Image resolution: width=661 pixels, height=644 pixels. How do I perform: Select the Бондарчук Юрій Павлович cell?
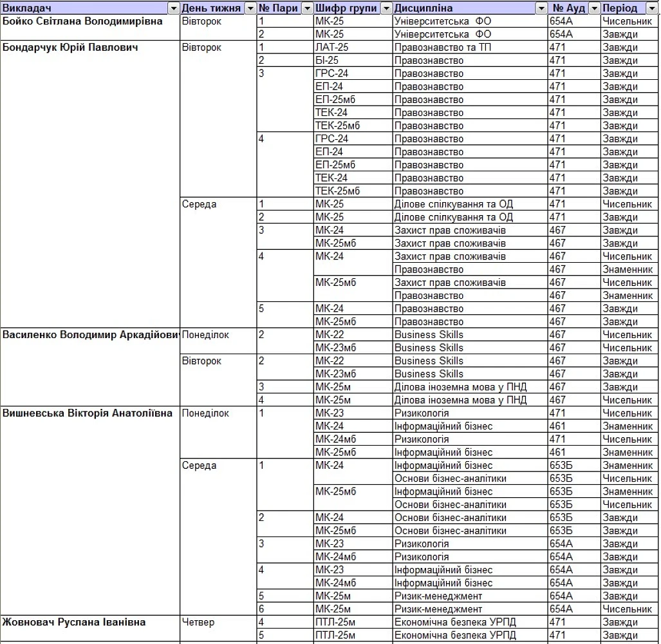71,48
